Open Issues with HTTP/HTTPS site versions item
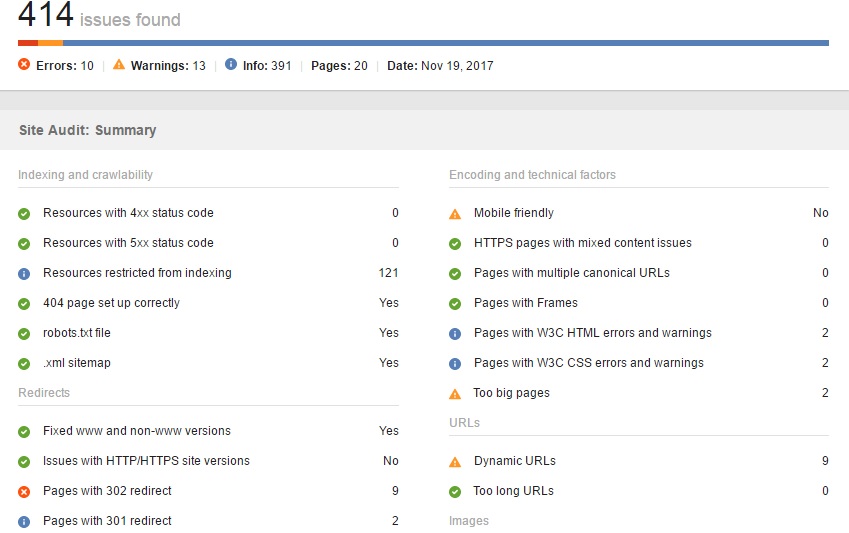This screenshot has width=849, height=533. point(147,460)
